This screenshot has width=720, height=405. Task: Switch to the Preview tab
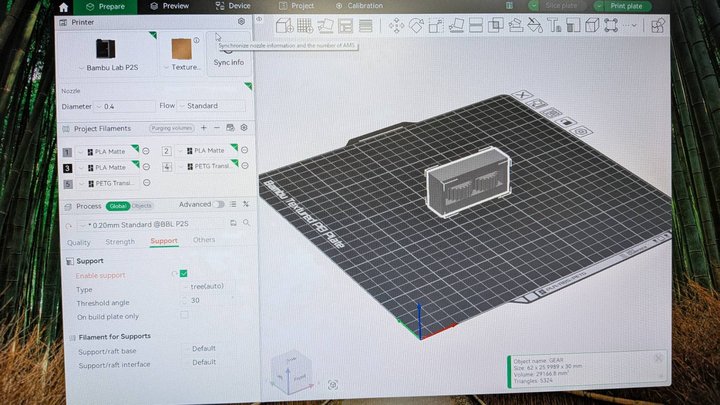point(169,6)
